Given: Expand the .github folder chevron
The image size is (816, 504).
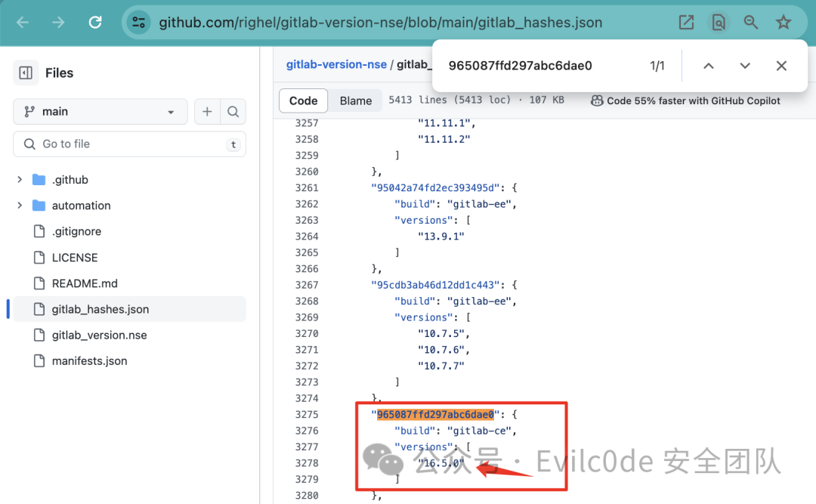Looking at the screenshot, I should pyautogui.click(x=20, y=180).
